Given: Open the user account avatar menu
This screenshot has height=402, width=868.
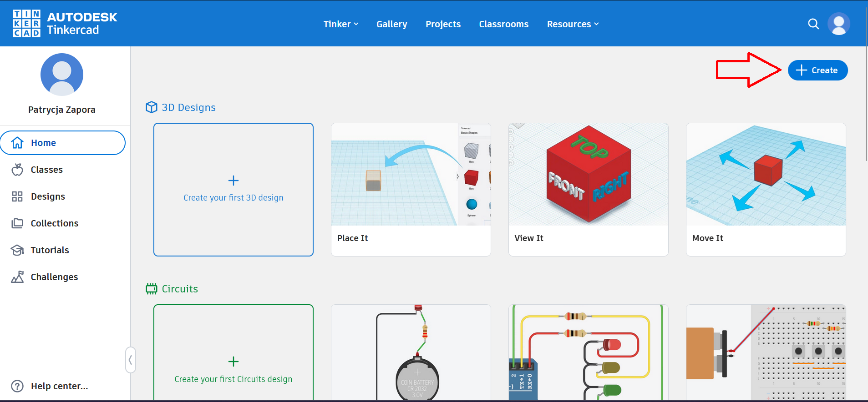Looking at the screenshot, I should tap(838, 24).
